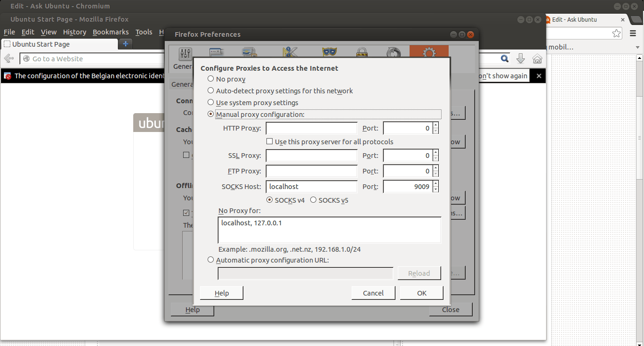Viewport: 644px width, 346px height.
Task: Dismiss the Belgian eID notification bar
Action: pos(539,76)
